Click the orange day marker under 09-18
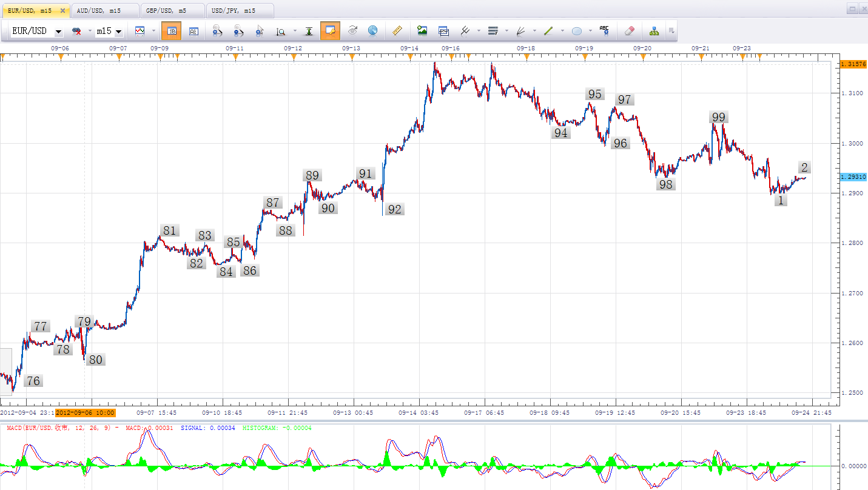Screen dimensions: 868x490 527,57
